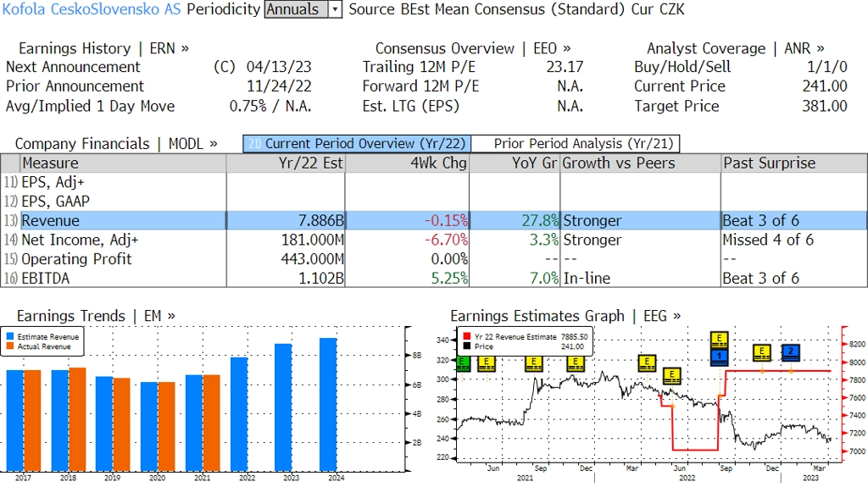Open Earnings Estimates Graph EEG link

[565, 316]
